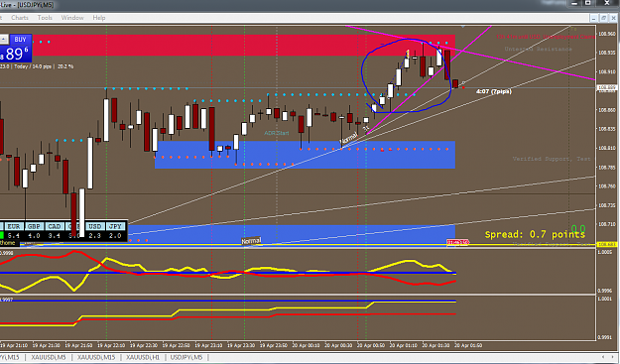Open the Window menu
The image size is (620, 364).
[x=72, y=18]
